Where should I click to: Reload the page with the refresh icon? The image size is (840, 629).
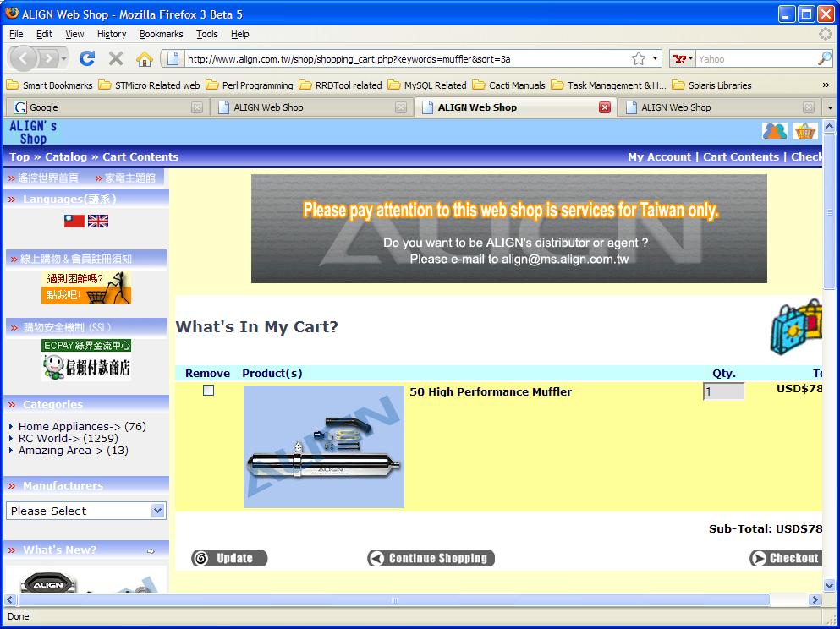coord(87,58)
